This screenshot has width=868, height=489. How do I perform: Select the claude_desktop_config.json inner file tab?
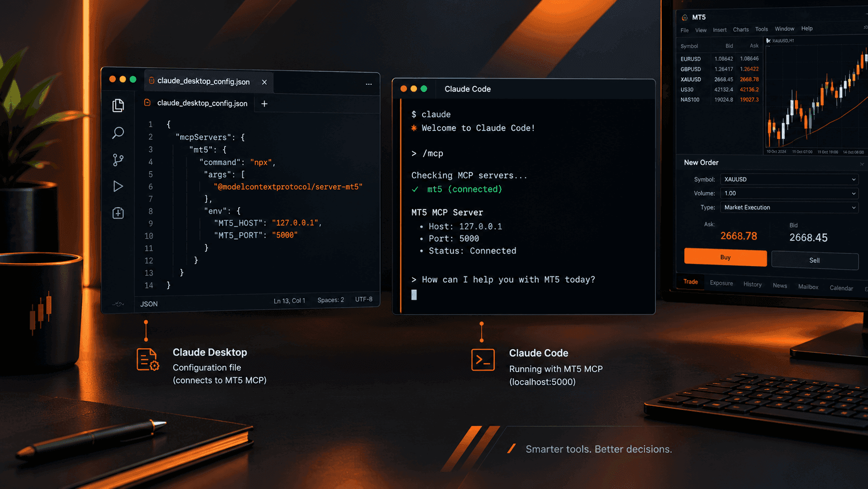click(197, 103)
